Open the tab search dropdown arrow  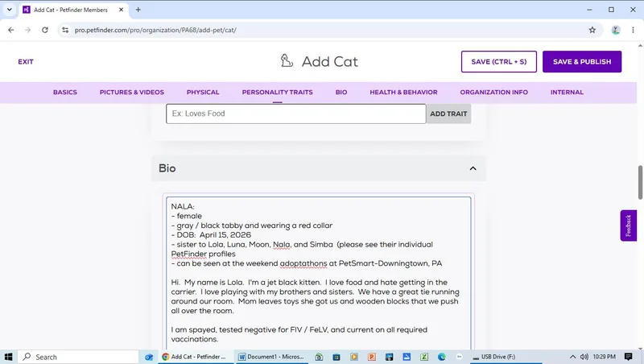point(9,10)
